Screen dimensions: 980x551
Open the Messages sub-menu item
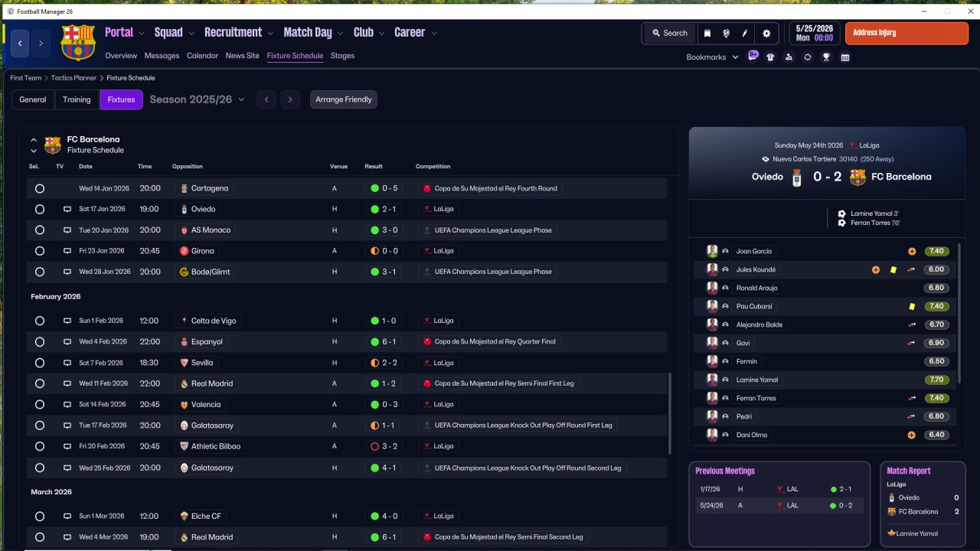pos(162,56)
